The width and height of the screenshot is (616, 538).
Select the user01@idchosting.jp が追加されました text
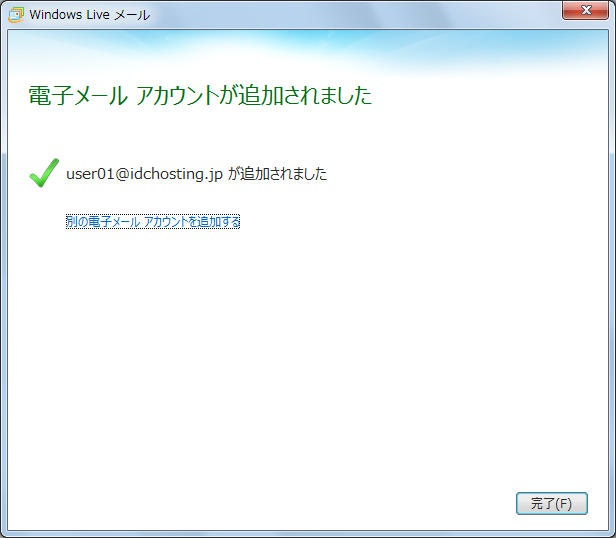(196, 174)
